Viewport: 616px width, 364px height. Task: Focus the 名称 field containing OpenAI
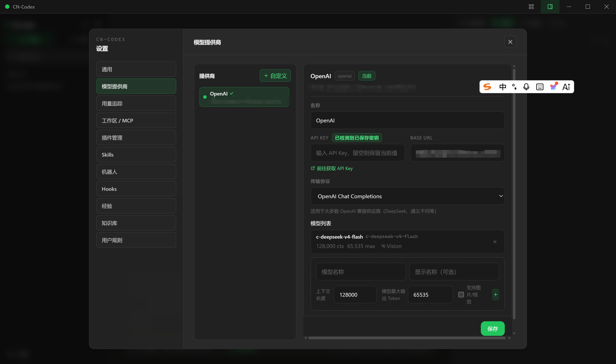coord(407,120)
